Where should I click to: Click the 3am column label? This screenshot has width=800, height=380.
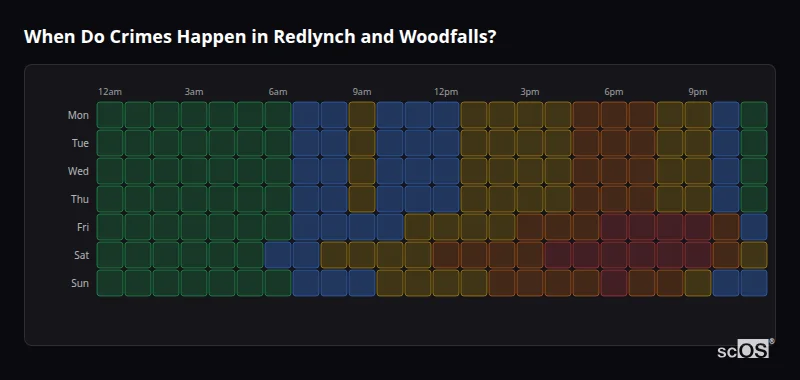(x=194, y=92)
